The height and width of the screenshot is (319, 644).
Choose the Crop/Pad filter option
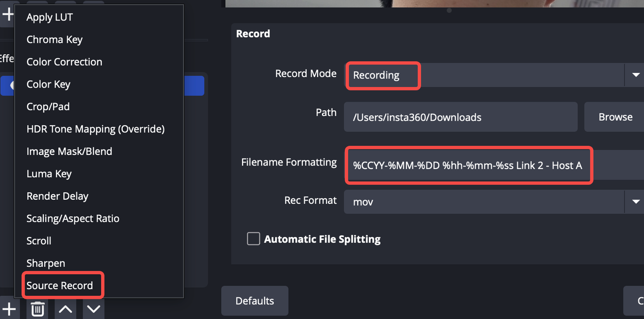tap(48, 107)
